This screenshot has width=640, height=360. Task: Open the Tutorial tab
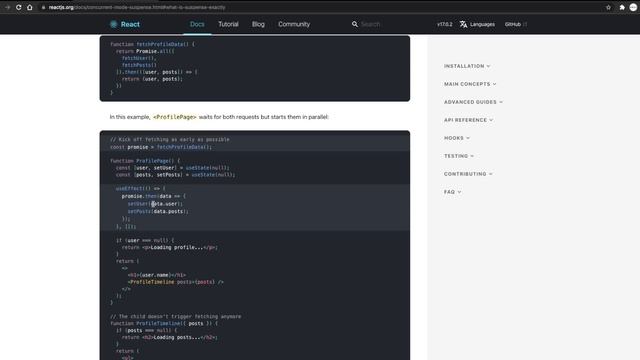pos(228,24)
